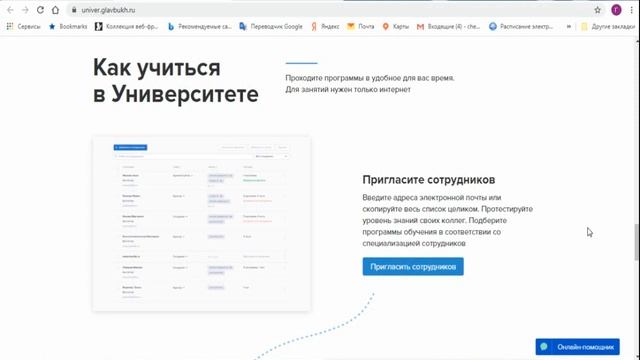Open the Сервисы apps grid shortcut
This screenshot has width=640, height=360.
tap(23, 26)
